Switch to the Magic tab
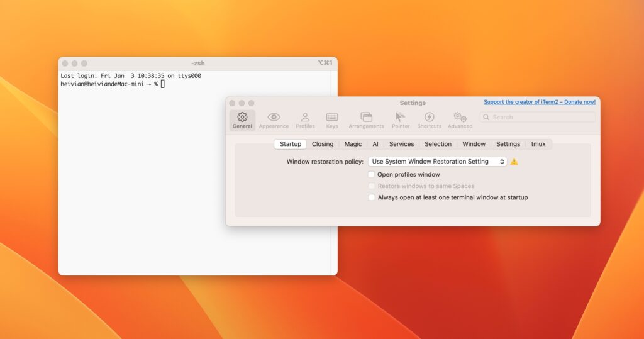The image size is (644, 339). [x=353, y=144]
